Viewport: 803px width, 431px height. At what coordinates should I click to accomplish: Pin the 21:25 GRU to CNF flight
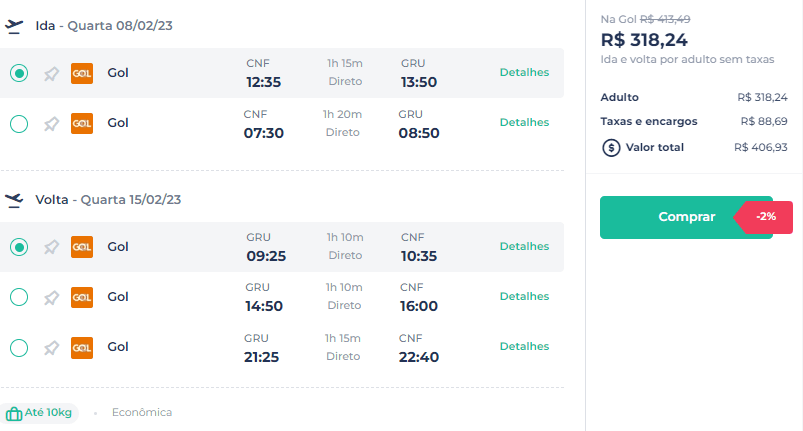pyautogui.click(x=51, y=348)
